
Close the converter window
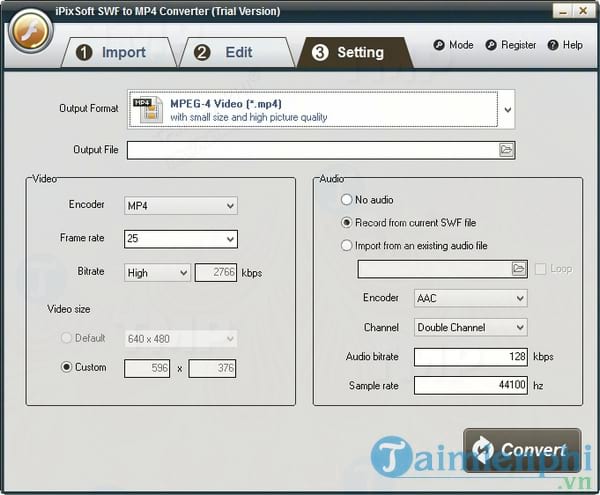583,11
